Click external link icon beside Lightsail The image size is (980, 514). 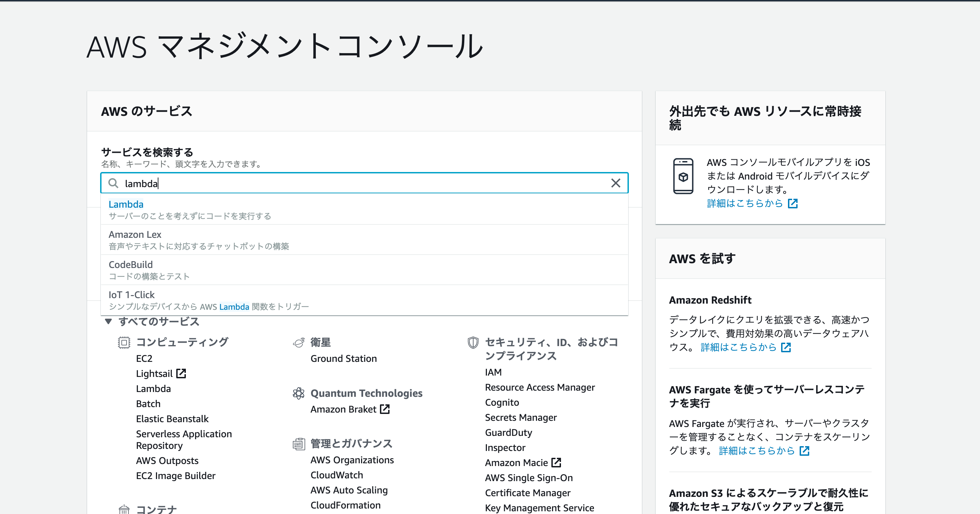(181, 373)
